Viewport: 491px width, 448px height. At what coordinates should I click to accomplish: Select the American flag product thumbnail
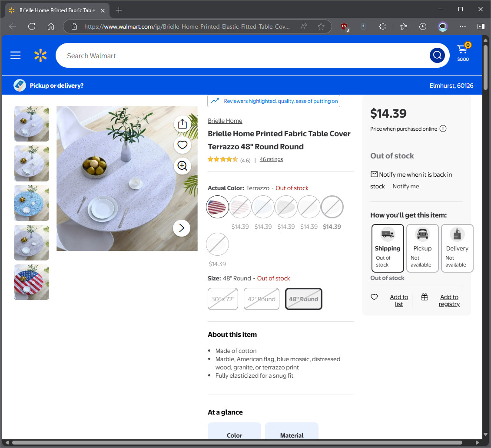pos(31,282)
